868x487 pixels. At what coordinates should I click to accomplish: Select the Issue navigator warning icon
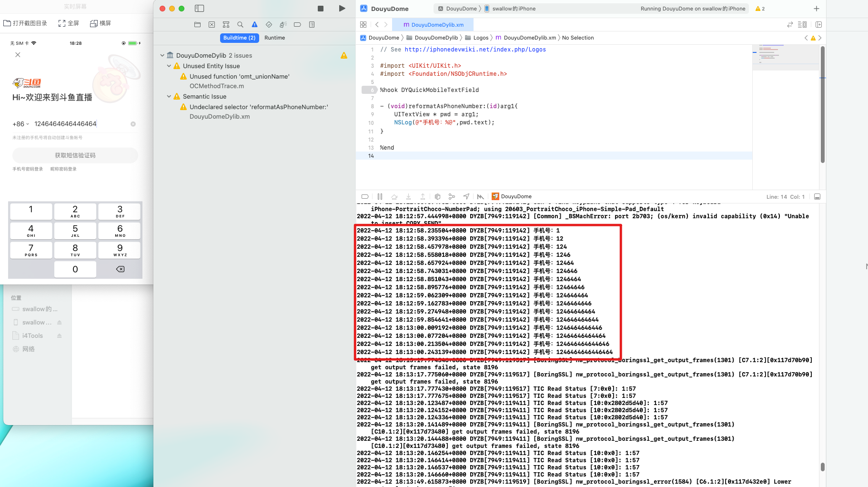[x=255, y=24]
